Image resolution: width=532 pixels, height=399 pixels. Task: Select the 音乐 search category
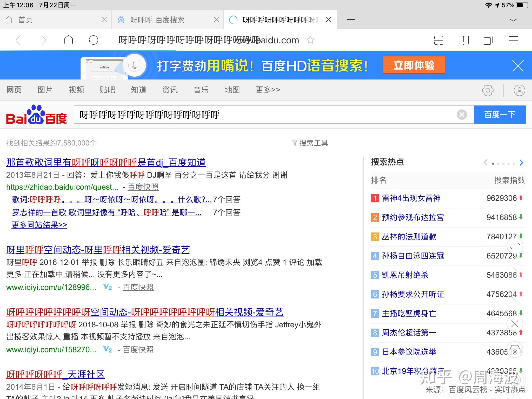[x=201, y=90]
